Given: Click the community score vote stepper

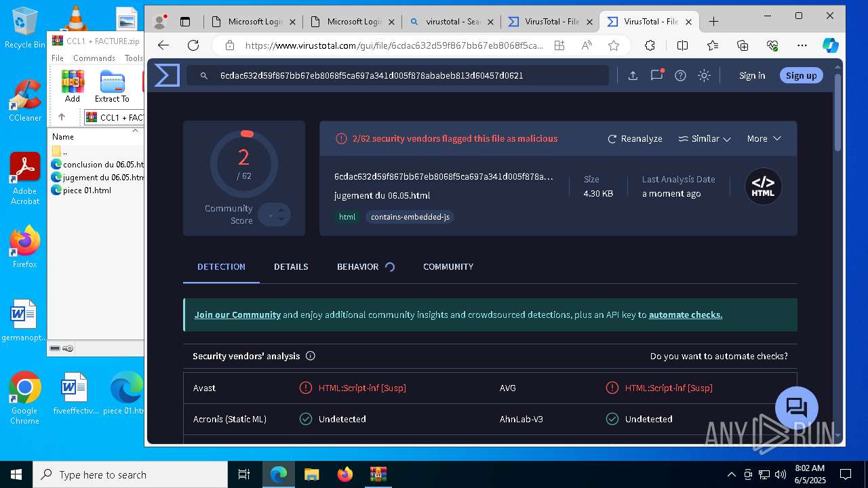Looking at the screenshot, I should pyautogui.click(x=275, y=215).
